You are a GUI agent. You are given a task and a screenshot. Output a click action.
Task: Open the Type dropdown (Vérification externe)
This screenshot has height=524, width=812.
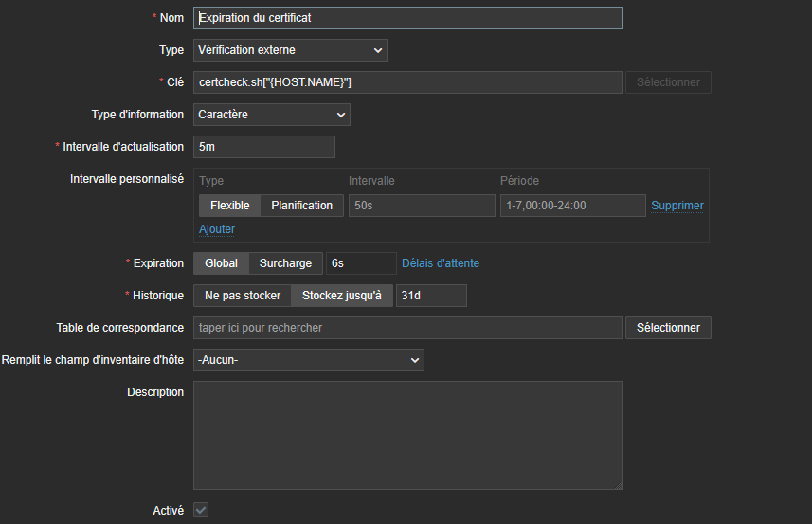point(290,50)
